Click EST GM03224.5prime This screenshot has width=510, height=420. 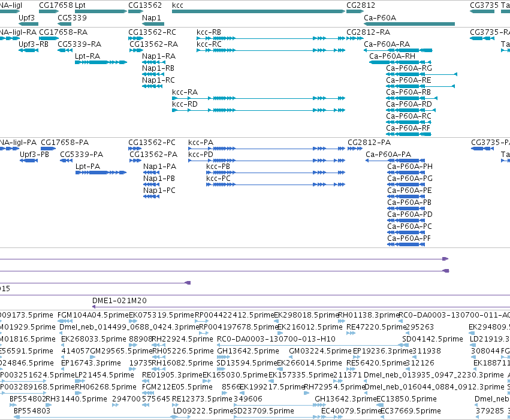(321, 351)
